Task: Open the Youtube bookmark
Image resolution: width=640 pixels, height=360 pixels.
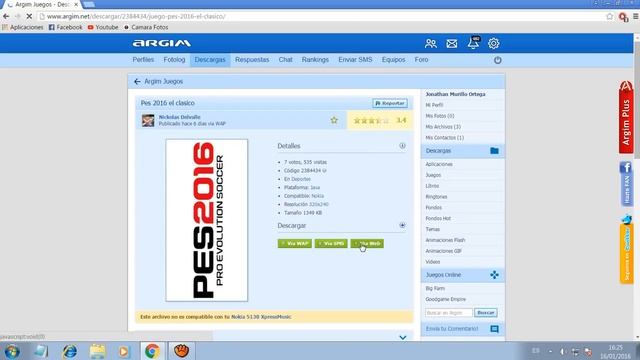Action: pyautogui.click(x=103, y=27)
